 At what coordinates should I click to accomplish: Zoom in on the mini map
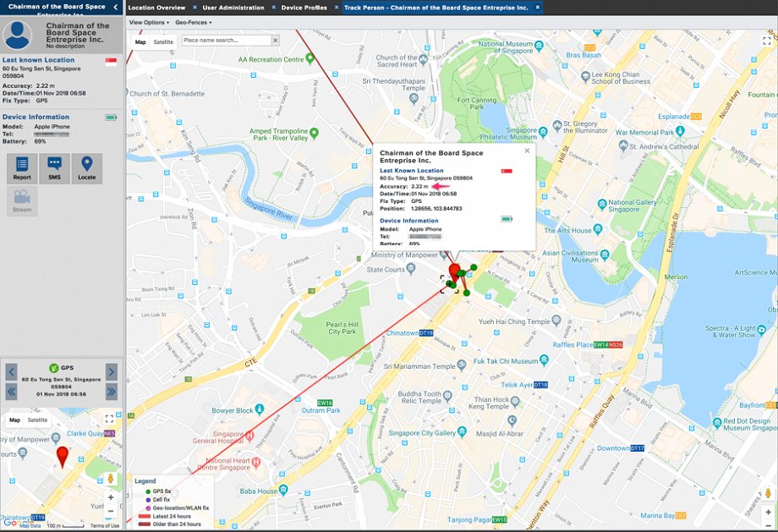[x=111, y=497]
